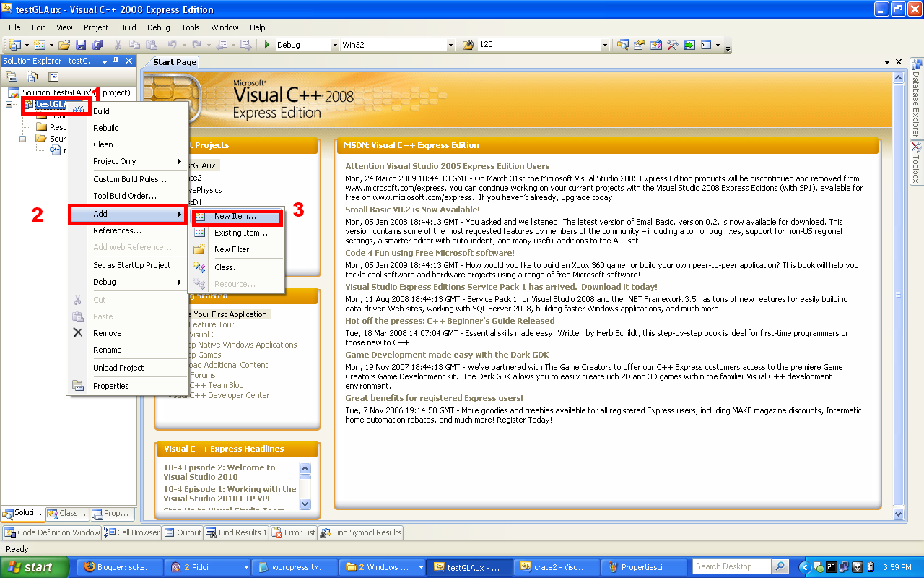Open the Call Browser tab
This screenshot has height=578, width=924.
pyautogui.click(x=133, y=532)
